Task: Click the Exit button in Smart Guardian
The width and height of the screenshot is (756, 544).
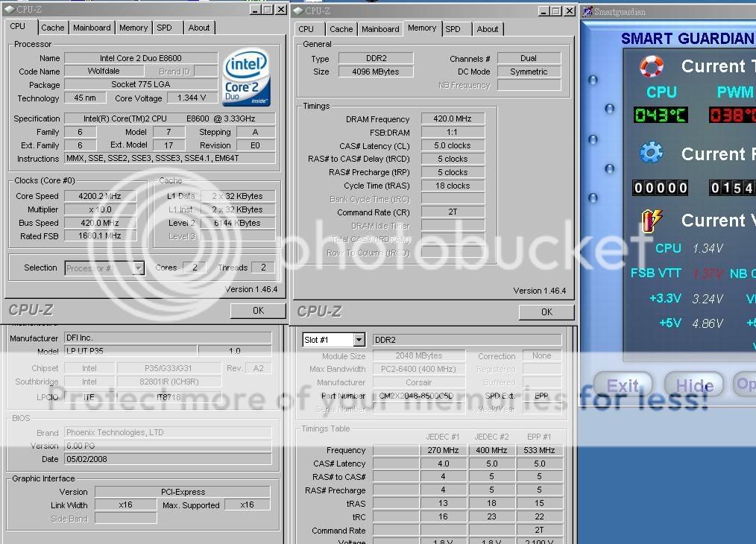Action: point(623,385)
